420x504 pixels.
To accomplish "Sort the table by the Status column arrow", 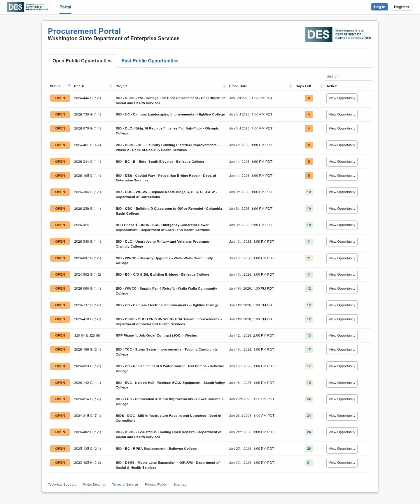I will coord(69,85).
